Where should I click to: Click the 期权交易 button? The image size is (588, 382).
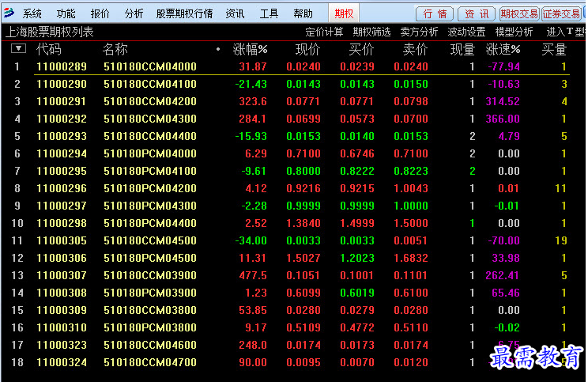click(x=519, y=14)
